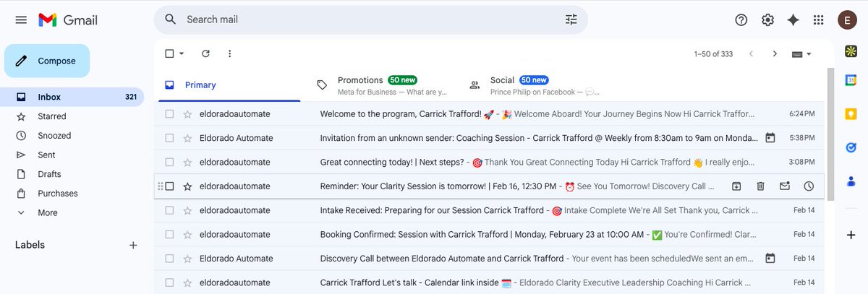Screen dimensions: 868x294
Task: Select the Welcome to the program email checkbox
Action: coord(169,114)
